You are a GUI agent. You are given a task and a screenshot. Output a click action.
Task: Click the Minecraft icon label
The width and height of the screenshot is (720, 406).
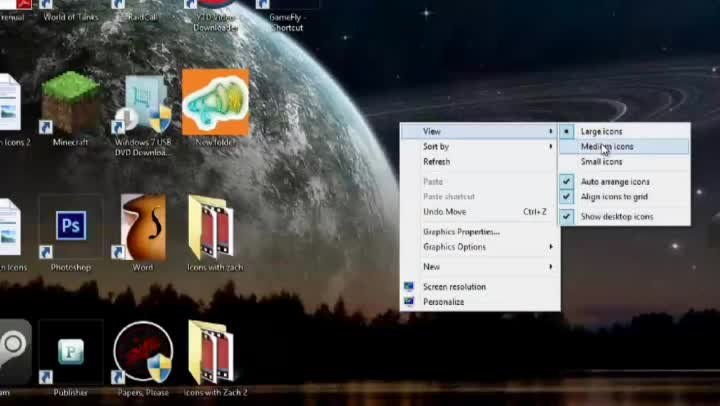tap(70, 142)
